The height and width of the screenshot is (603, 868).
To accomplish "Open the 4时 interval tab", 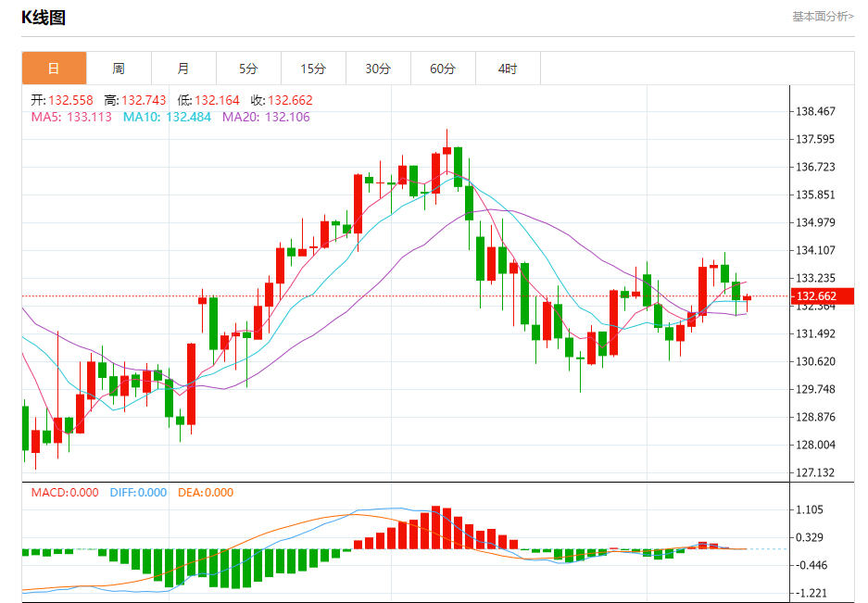I will (508, 69).
